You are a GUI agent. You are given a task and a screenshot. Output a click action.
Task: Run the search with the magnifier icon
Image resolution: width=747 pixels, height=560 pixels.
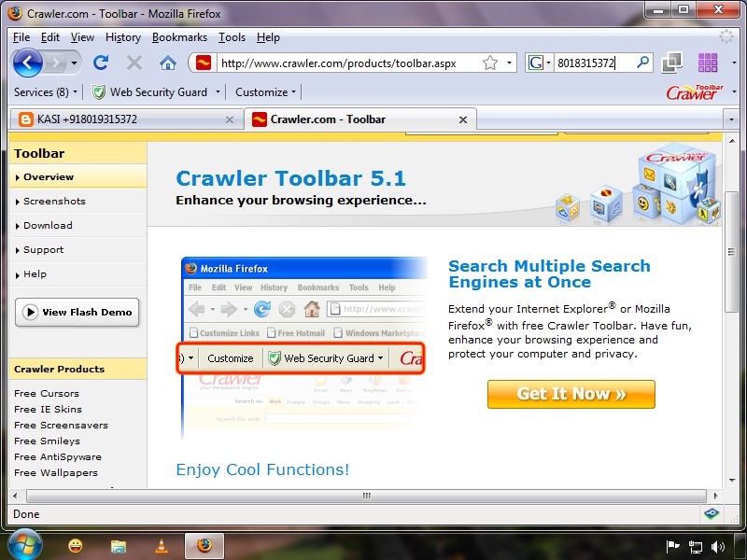(642, 62)
